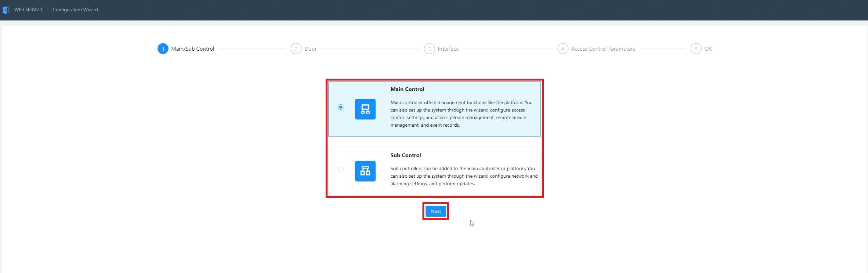Select the Main Control radio button
The width and height of the screenshot is (868, 273).
point(341,107)
